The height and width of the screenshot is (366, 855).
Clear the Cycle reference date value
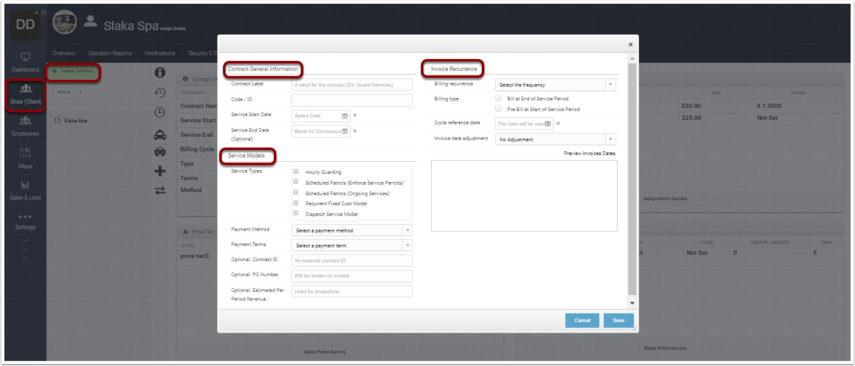click(557, 123)
